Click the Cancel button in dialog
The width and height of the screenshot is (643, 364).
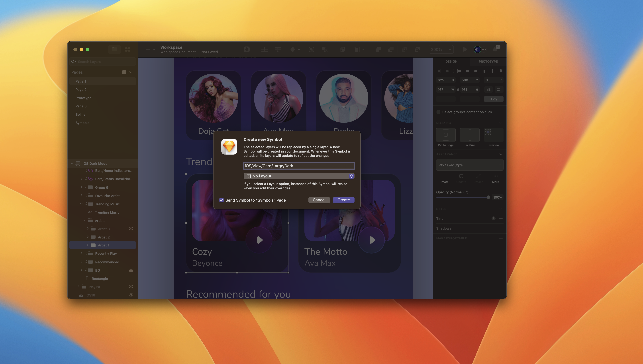319,200
